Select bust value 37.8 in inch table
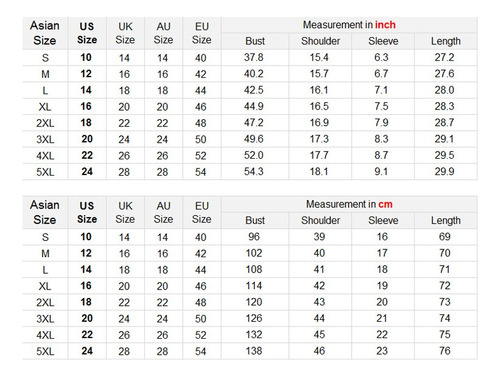This screenshot has width=500, height=377. click(254, 57)
